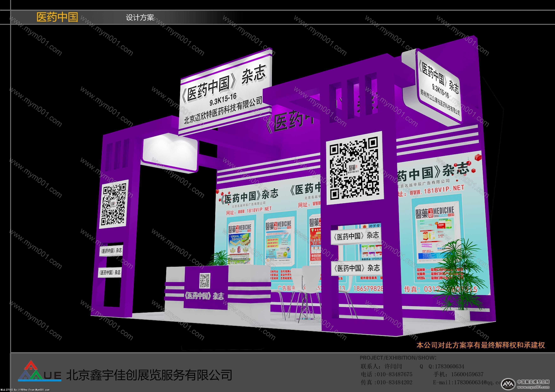Click the 传真: 0312 line on right wall
This screenshot has height=392, width=555.
[x=441, y=289]
